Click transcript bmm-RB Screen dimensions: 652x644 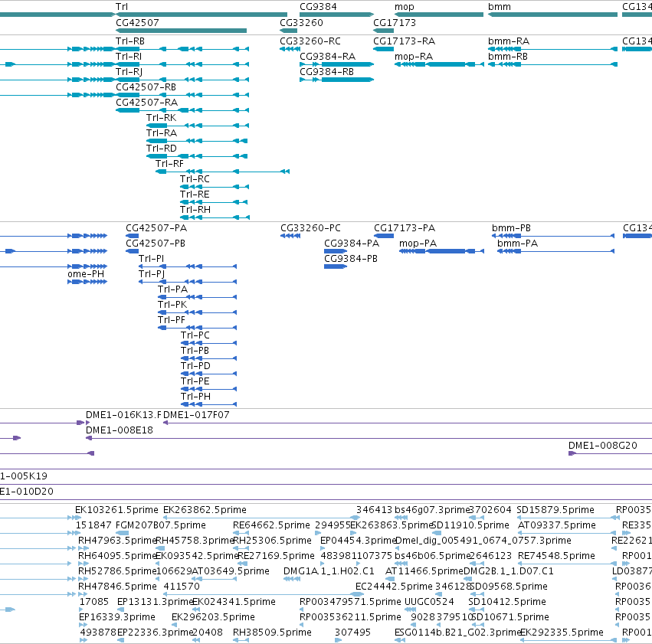coord(508,56)
